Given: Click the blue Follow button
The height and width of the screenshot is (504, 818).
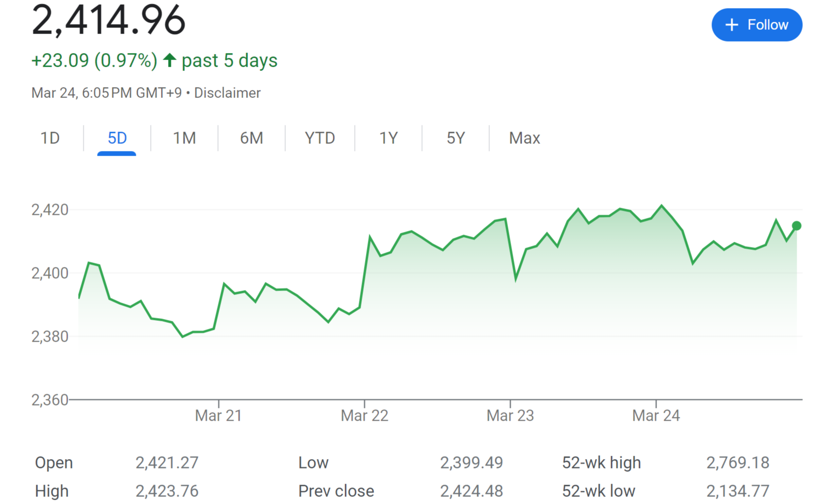Looking at the screenshot, I should [x=756, y=25].
